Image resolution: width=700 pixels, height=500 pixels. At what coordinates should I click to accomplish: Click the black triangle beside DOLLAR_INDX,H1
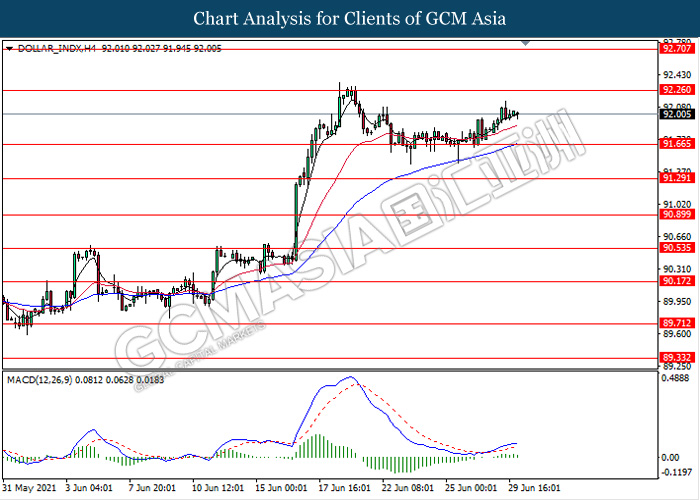coord(9,49)
